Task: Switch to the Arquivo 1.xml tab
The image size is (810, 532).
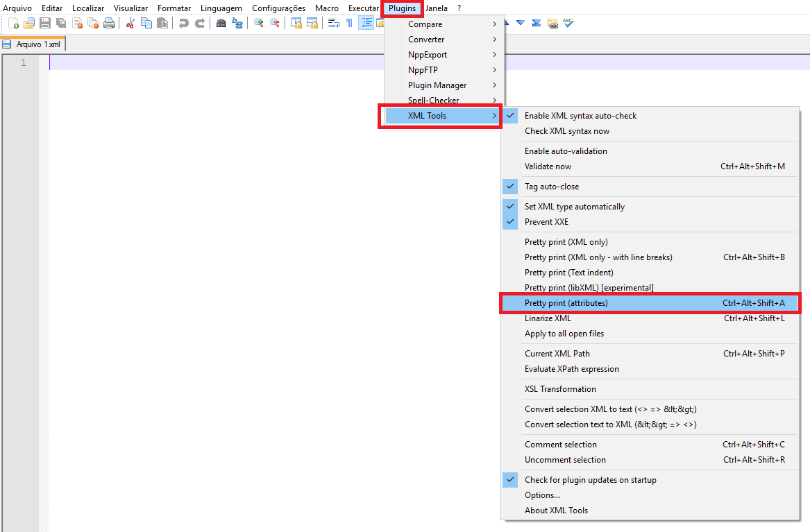Action: pyautogui.click(x=33, y=44)
